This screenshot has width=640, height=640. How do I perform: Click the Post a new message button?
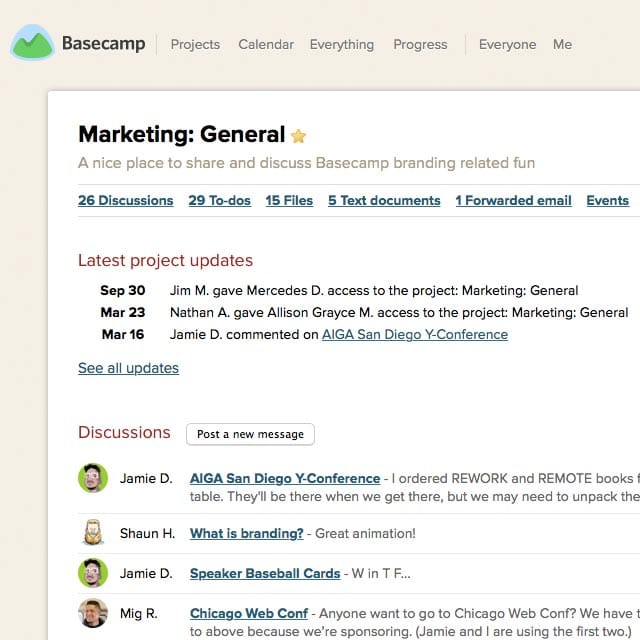tap(250, 434)
